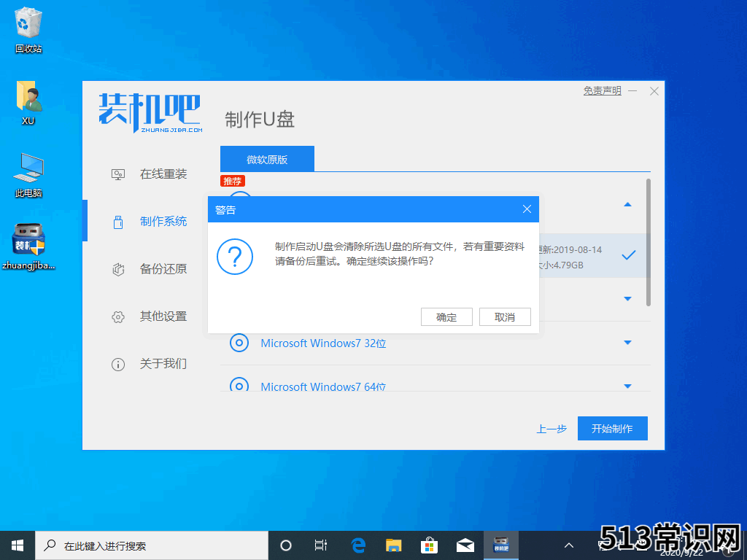The width and height of the screenshot is (747, 560).
Task: Select the Microsoft Windows7 64位 radio button
Action: click(239, 385)
